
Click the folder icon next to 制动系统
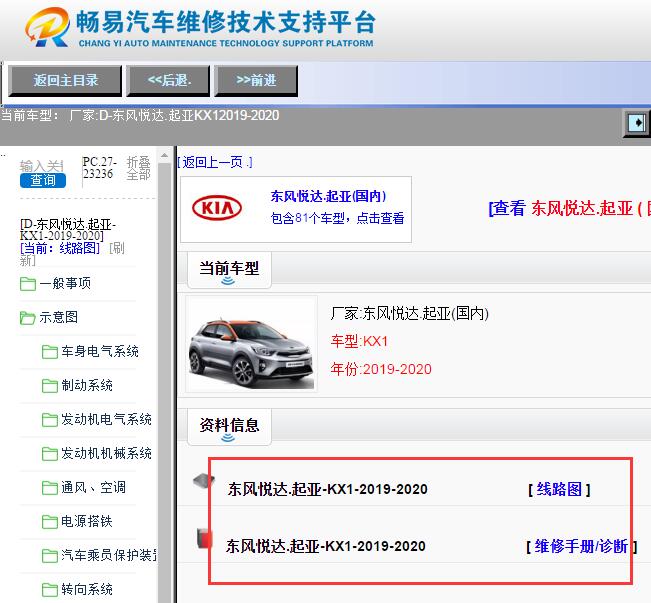coord(50,386)
